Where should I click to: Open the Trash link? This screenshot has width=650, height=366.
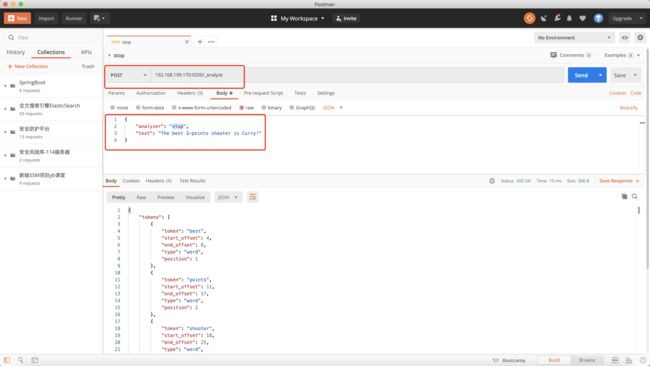coord(88,66)
